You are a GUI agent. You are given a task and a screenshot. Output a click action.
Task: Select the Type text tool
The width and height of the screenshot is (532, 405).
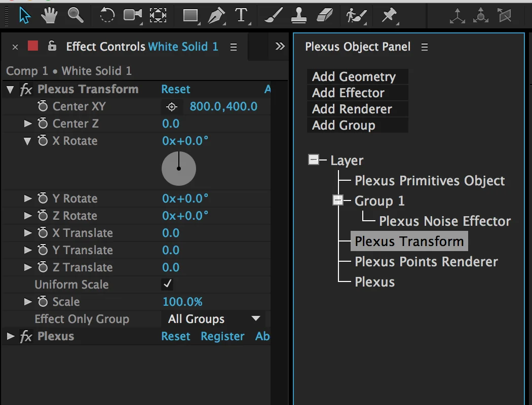[241, 15]
